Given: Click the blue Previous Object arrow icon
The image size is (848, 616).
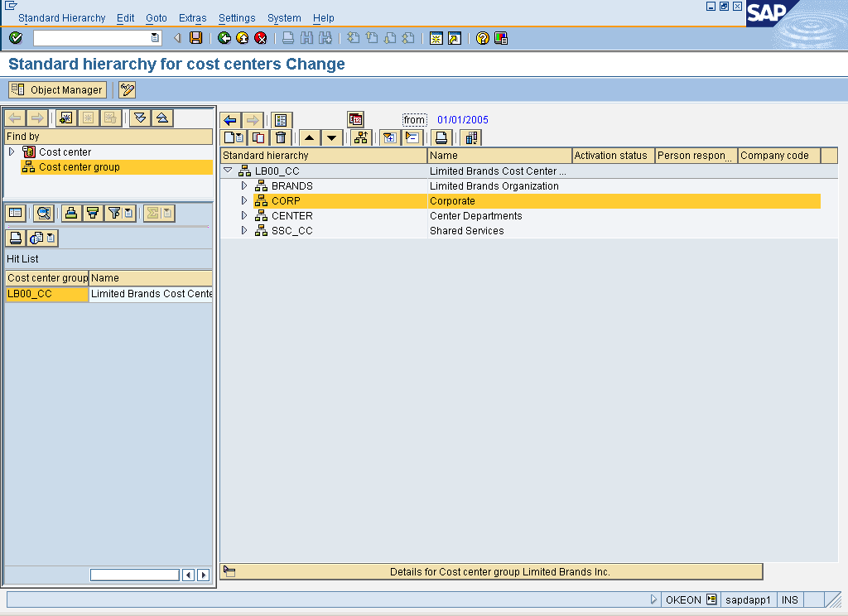Looking at the screenshot, I should coord(230,120).
